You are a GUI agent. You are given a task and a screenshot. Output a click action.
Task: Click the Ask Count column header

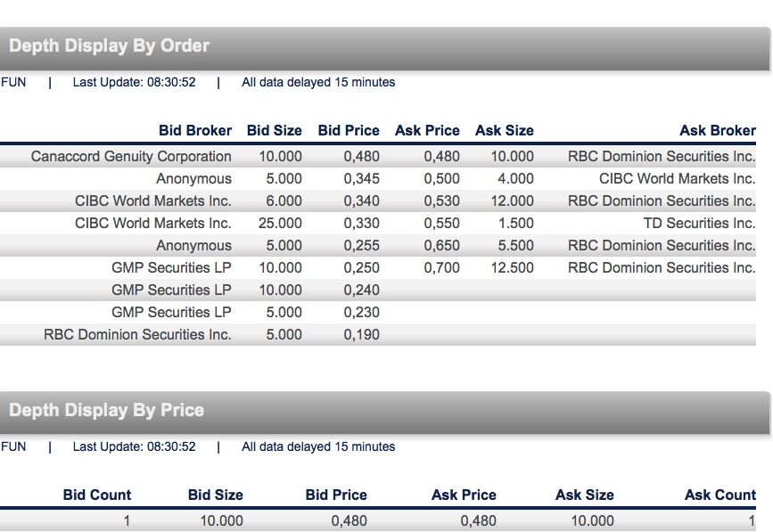pos(720,495)
